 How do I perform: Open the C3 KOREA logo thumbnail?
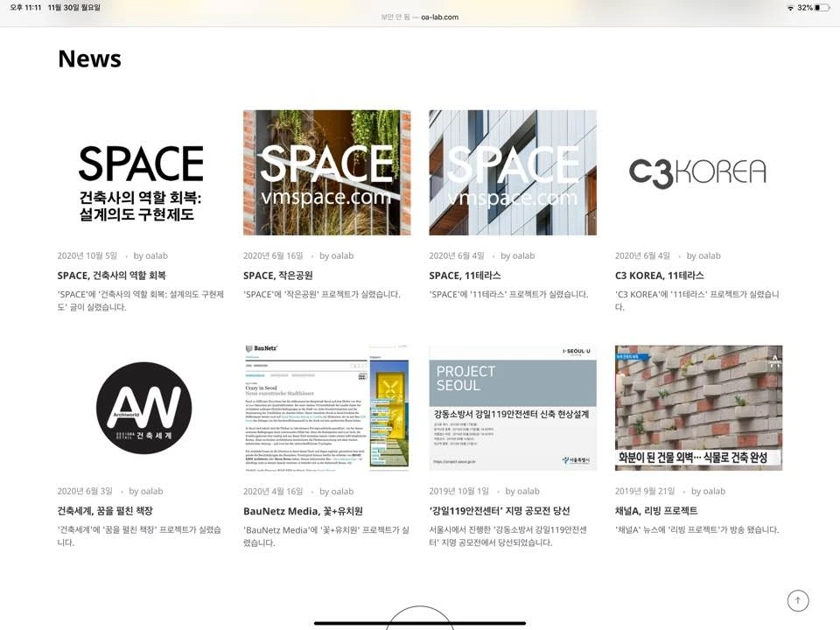pyautogui.click(x=698, y=172)
